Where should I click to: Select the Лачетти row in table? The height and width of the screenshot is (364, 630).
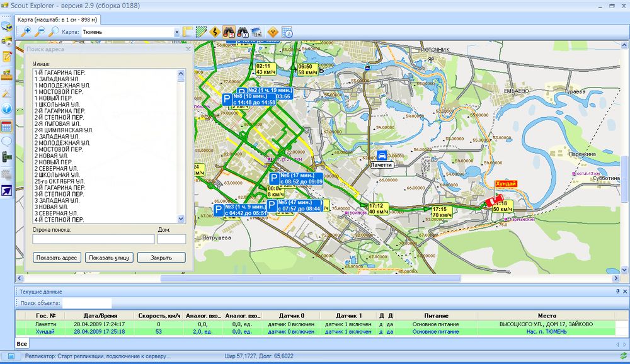pos(316,324)
